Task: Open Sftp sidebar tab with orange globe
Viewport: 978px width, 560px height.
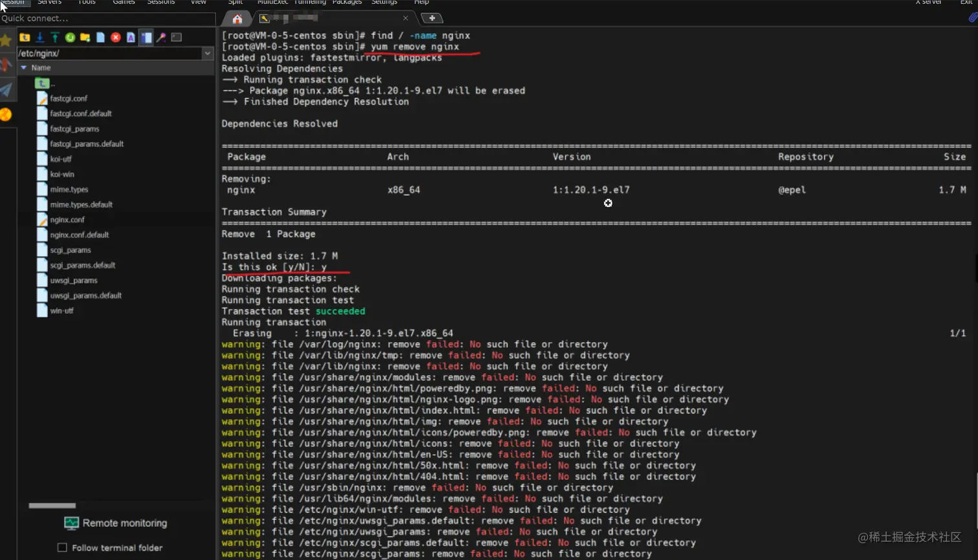Action: coord(6,114)
